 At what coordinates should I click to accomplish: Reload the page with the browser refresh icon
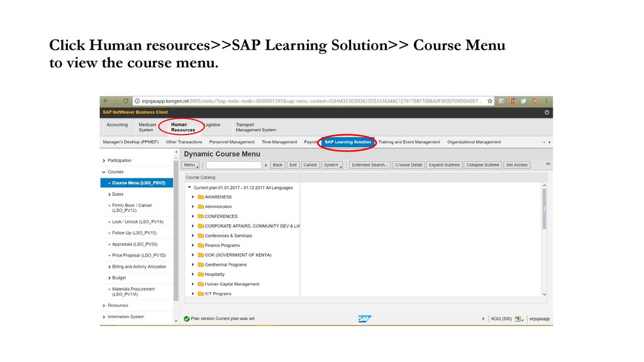[126, 101]
